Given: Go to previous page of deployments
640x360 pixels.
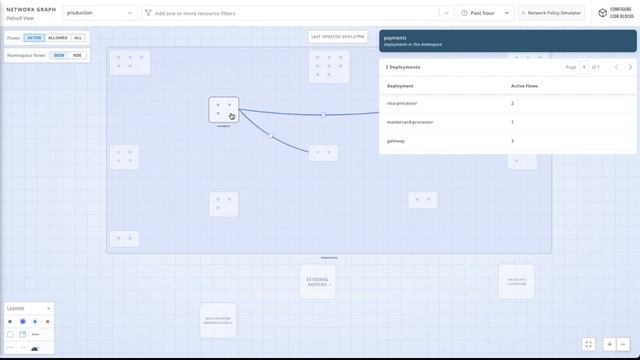Looking at the screenshot, I should tap(616, 67).
